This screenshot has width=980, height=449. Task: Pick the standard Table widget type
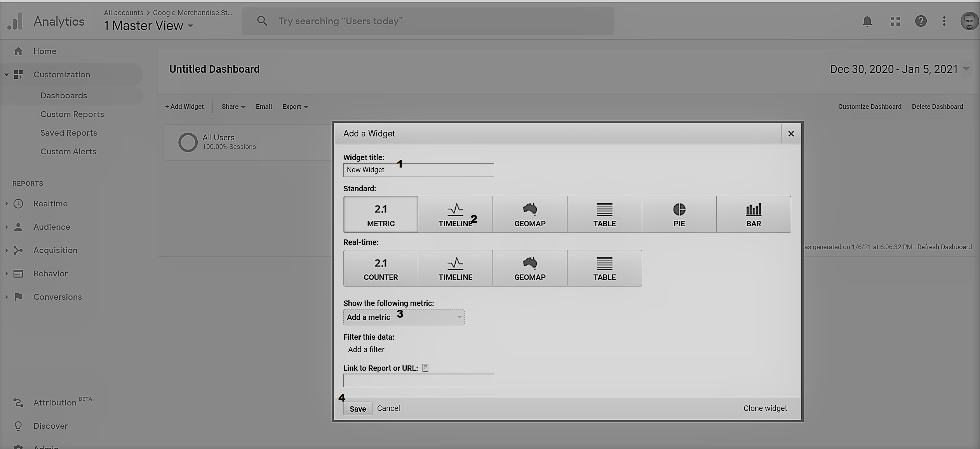click(x=604, y=215)
